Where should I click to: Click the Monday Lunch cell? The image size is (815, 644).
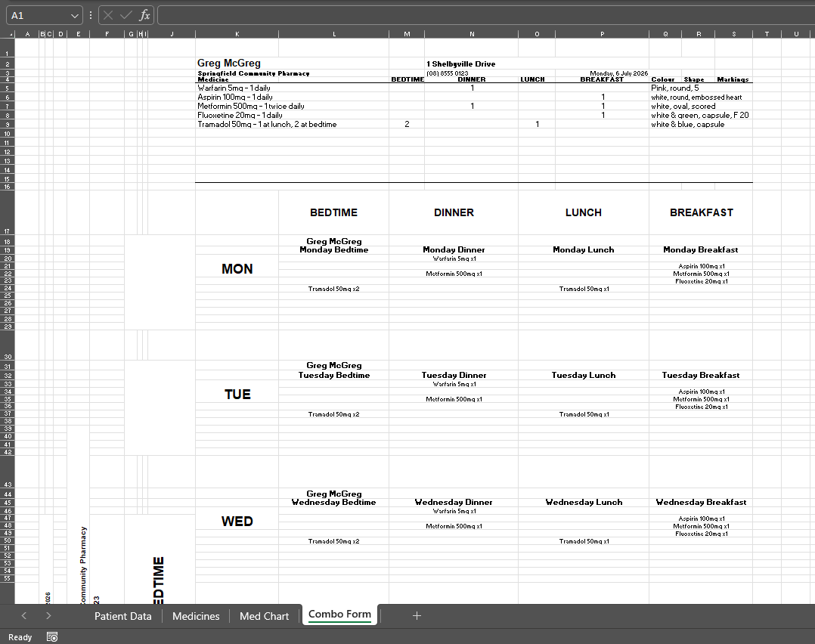tap(584, 250)
